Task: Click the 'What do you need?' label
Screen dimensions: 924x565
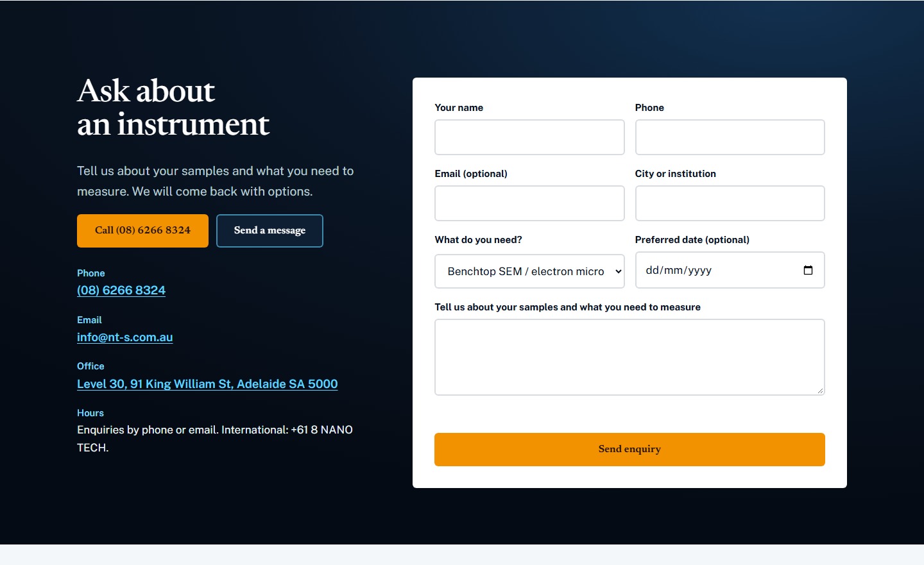Action: pyautogui.click(x=478, y=240)
